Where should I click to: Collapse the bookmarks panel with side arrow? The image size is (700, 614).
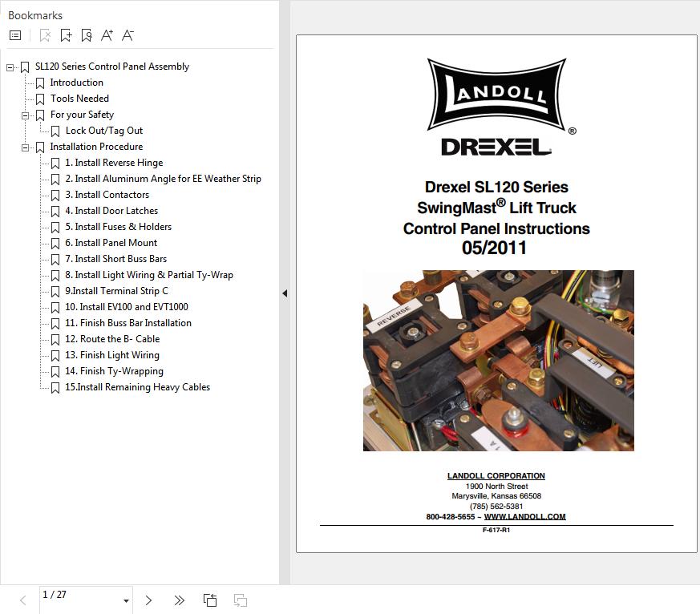[285, 293]
